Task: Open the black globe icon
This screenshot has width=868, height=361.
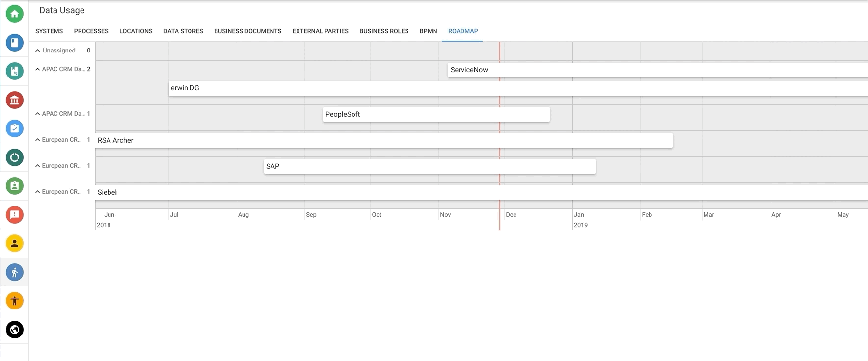Action: [15, 330]
